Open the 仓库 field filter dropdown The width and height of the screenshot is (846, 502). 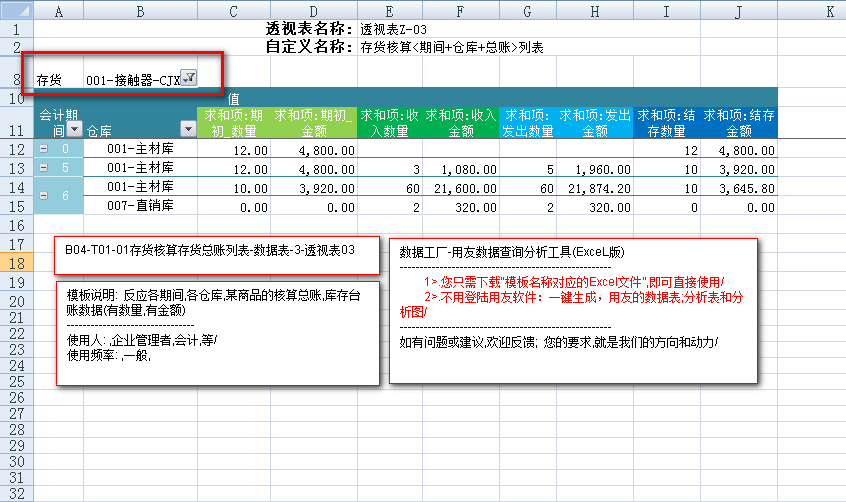point(188,129)
